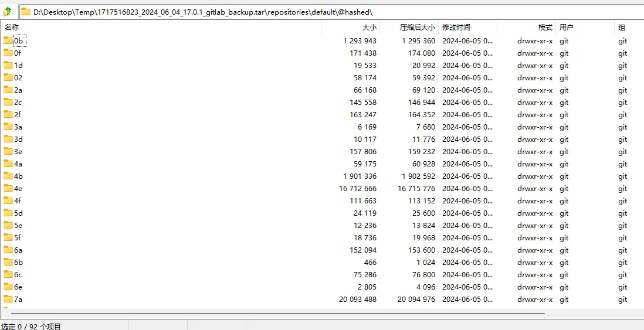Viewport: 644px width, 330px height.
Task: Select the 5d folder row name
Action: (x=19, y=213)
